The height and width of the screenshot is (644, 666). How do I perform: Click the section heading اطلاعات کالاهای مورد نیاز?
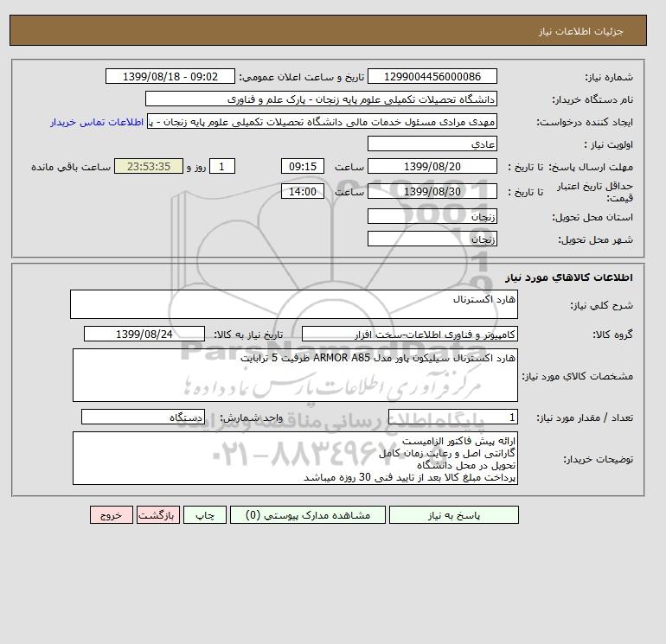[569, 277]
